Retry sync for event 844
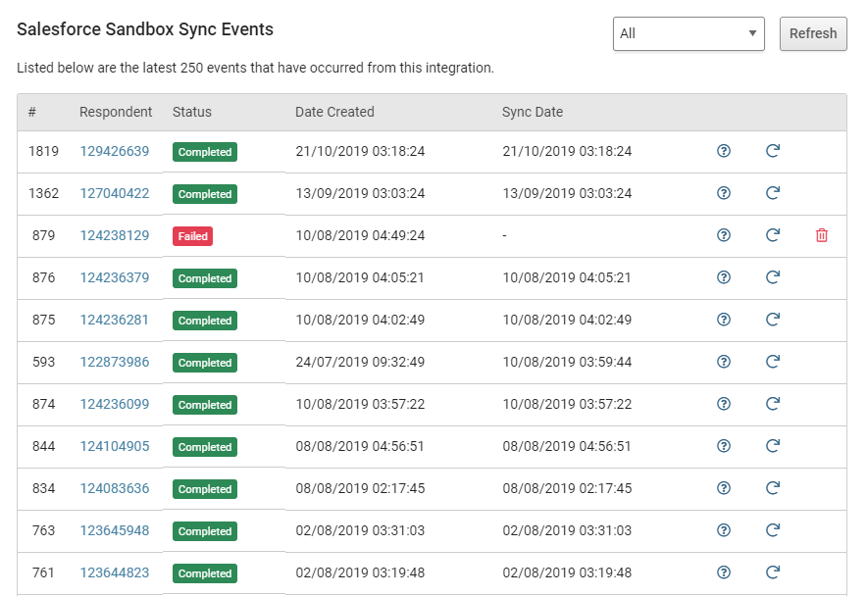 tap(773, 445)
